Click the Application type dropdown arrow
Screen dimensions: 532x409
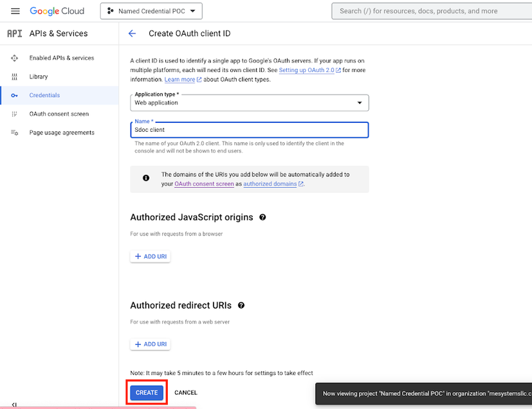[x=360, y=103]
